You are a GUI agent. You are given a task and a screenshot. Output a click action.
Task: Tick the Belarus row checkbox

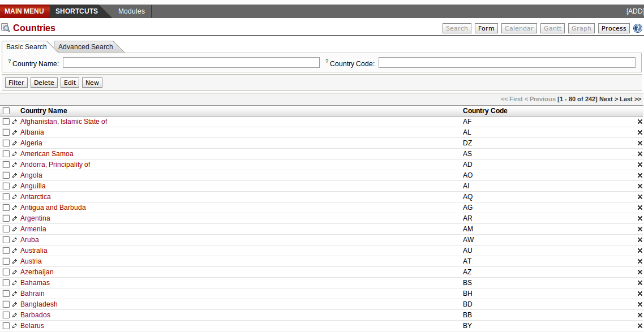pyautogui.click(x=6, y=326)
